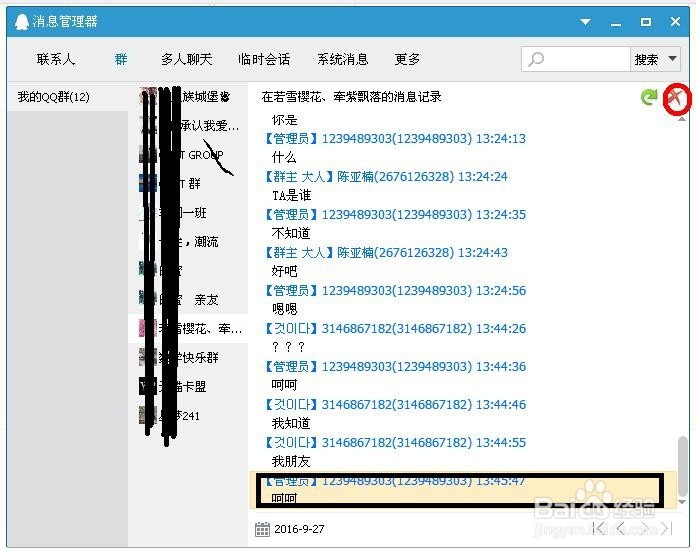Close the 消息管理器 window
The image size is (696, 554).
point(675,21)
